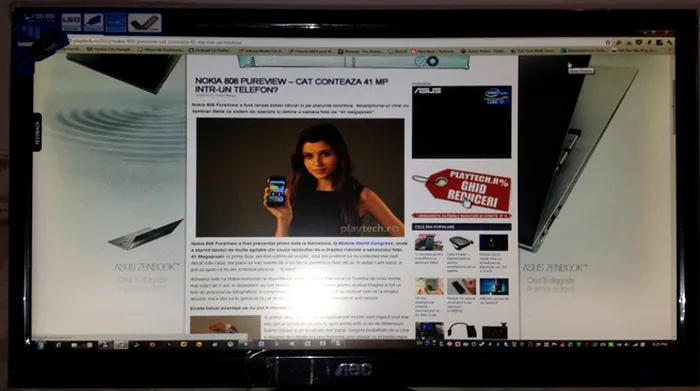Click the shield extension icon in Chrome toolbar
Image resolution: width=700 pixels, height=391 pixels.
pyautogui.click(x=639, y=42)
